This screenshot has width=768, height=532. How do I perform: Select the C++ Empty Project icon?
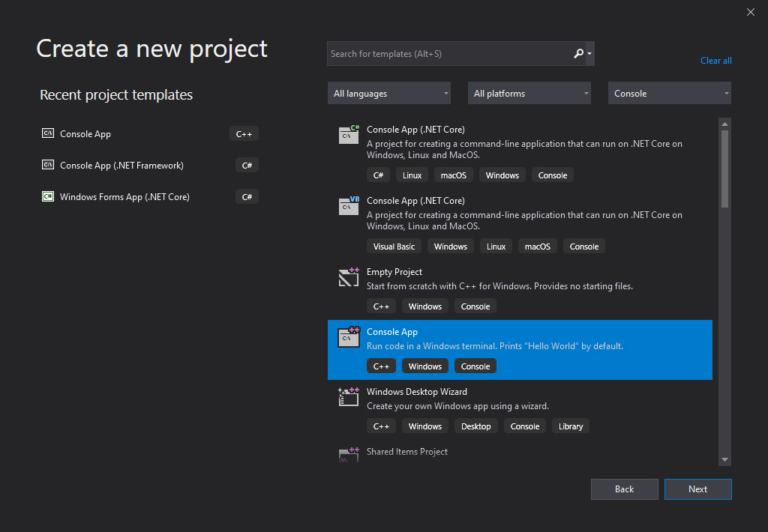click(x=349, y=277)
